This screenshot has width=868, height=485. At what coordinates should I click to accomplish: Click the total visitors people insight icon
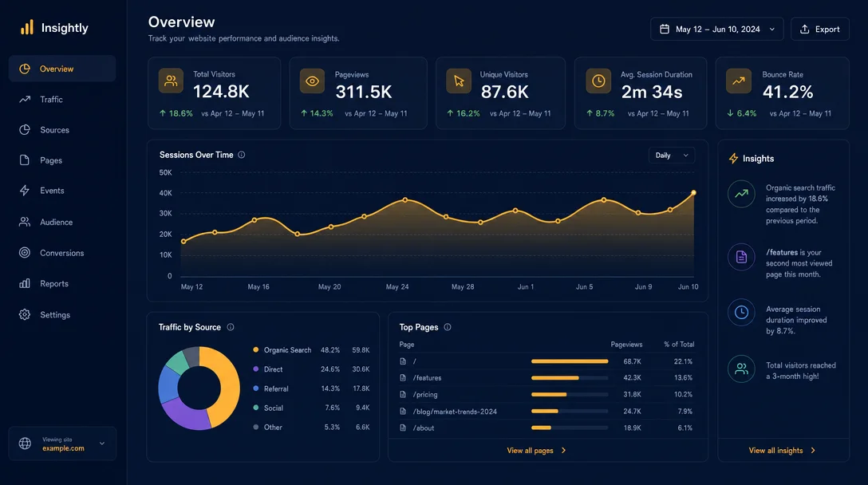(x=741, y=369)
